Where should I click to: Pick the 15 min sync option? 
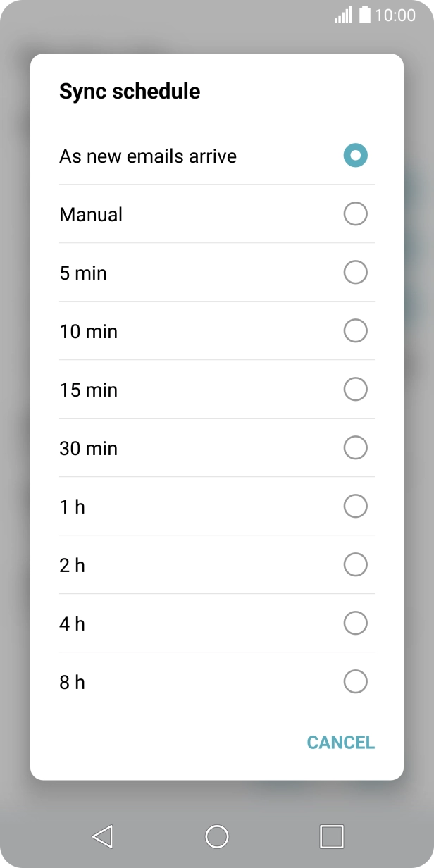tap(355, 389)
